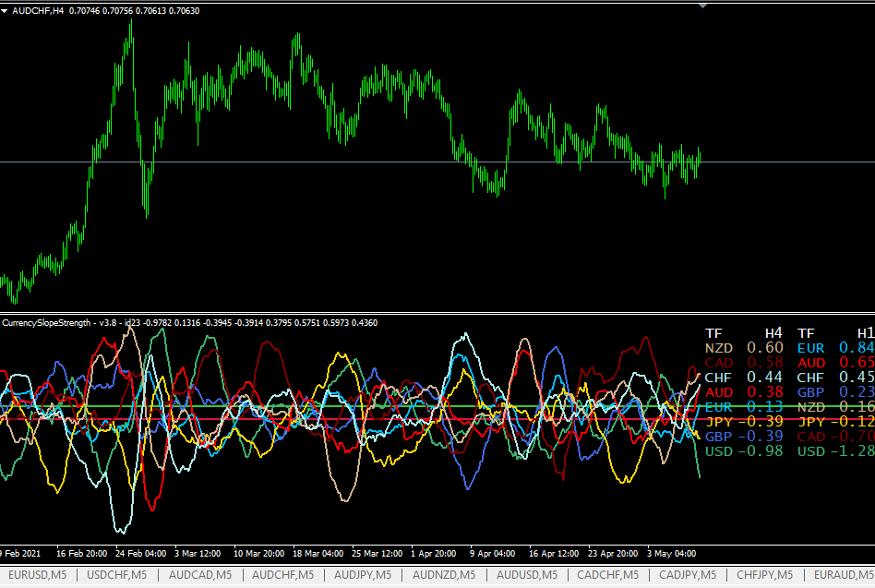Open the AUDJPY,M5 chart tab
Screen dimensions: 875x588
coord(363,575)
